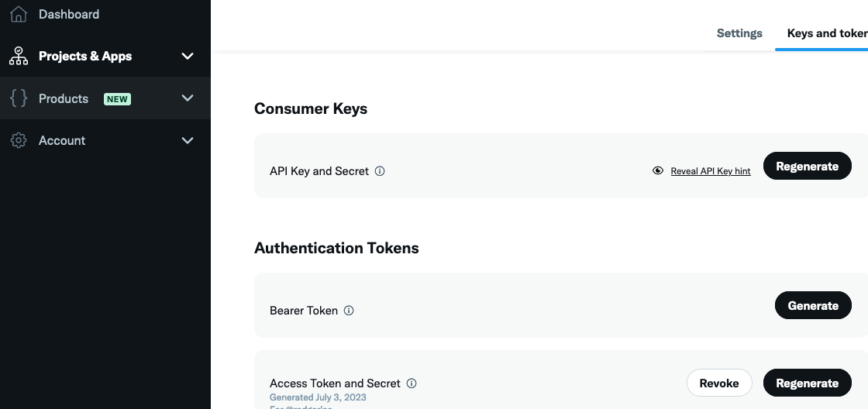Click info icon beside API Key and Secret
Viewport: 868px width, 409px height.
pos(380,171)
